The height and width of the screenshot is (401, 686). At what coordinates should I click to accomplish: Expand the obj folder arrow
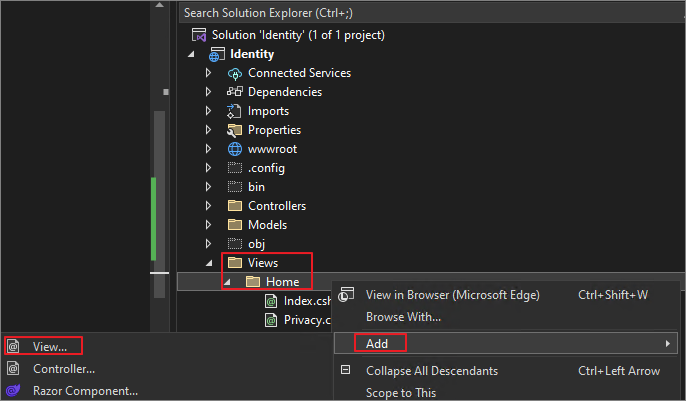coord(208,244)
